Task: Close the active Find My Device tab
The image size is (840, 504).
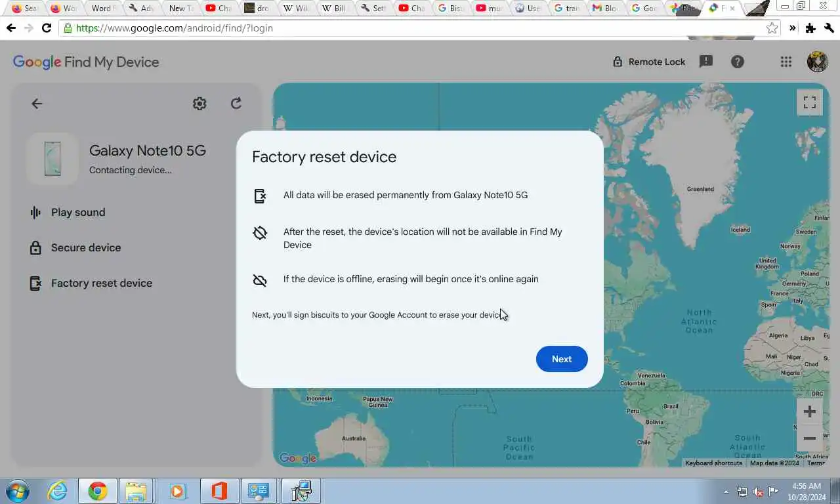Action: click(x=732, y=9)
